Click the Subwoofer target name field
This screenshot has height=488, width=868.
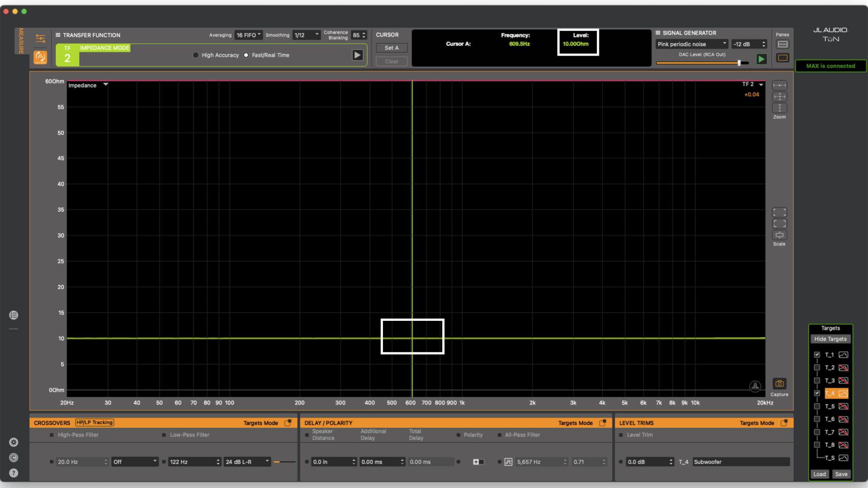pyautogui.click(x=741, y=462)
